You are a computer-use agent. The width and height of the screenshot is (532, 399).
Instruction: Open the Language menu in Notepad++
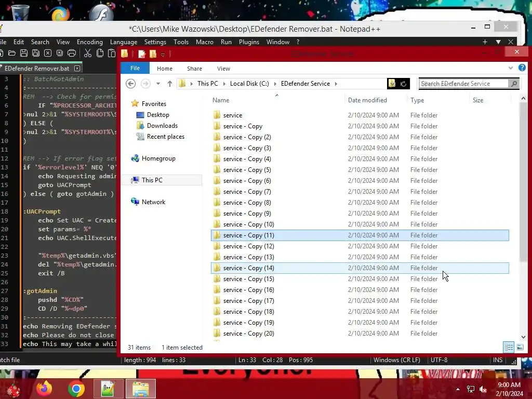click(x=124, y=42)
